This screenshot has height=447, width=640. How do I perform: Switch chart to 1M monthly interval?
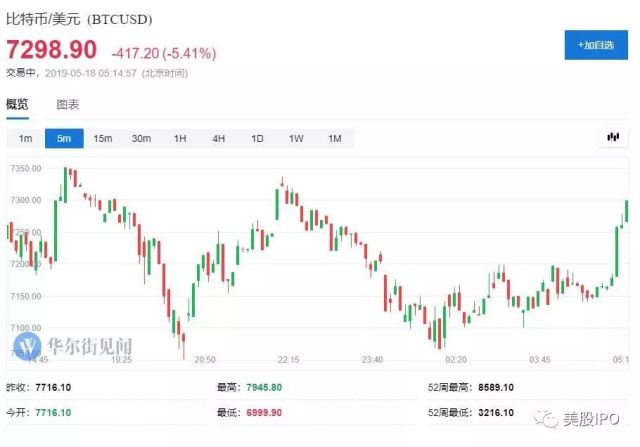(x=335, y=138)
